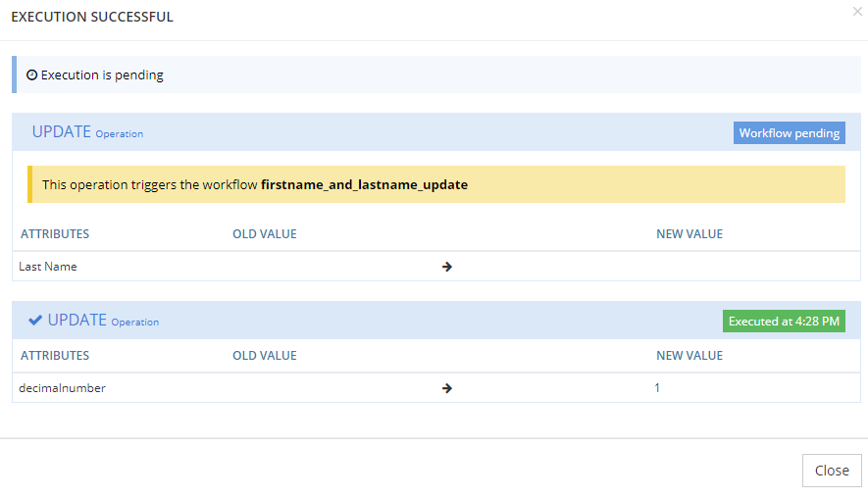Click the arrow icon in decimalnumber row

(447, 388)
